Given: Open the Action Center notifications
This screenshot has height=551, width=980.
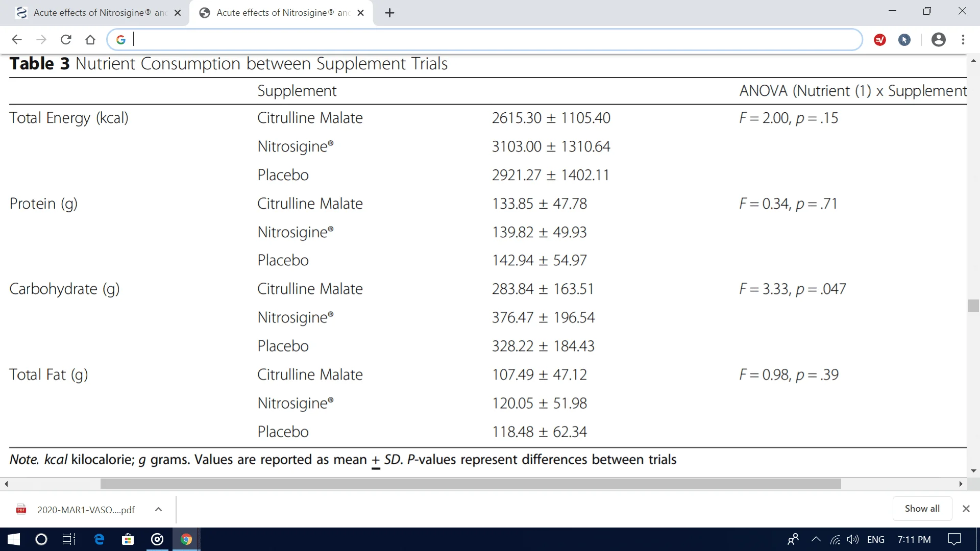Looking at the screenshot, I should pyautogui.click(x=954, y=539).
